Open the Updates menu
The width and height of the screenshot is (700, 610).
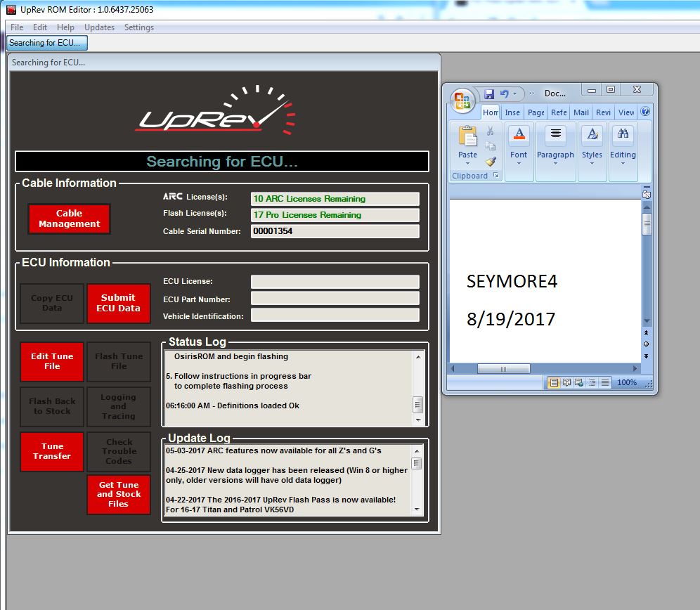coord(99,27)
